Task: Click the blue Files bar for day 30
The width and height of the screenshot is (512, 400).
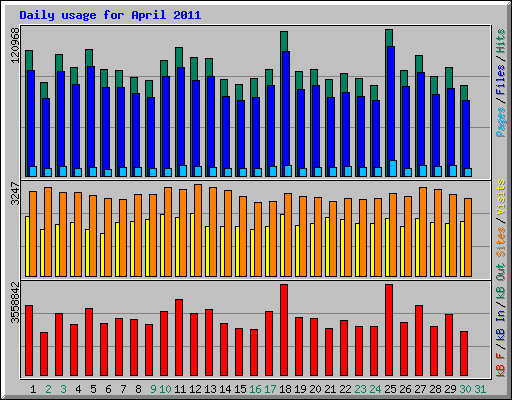Action: 466,134
